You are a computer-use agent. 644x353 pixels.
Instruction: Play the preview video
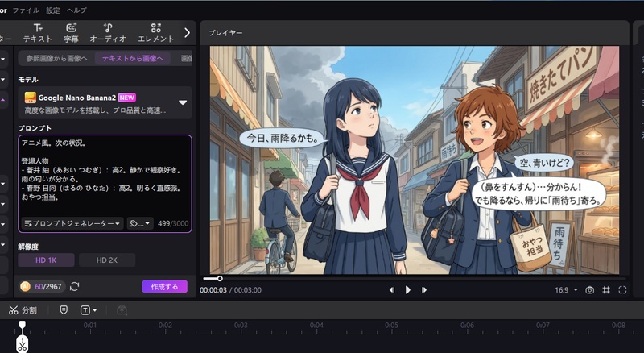[407, 290]
